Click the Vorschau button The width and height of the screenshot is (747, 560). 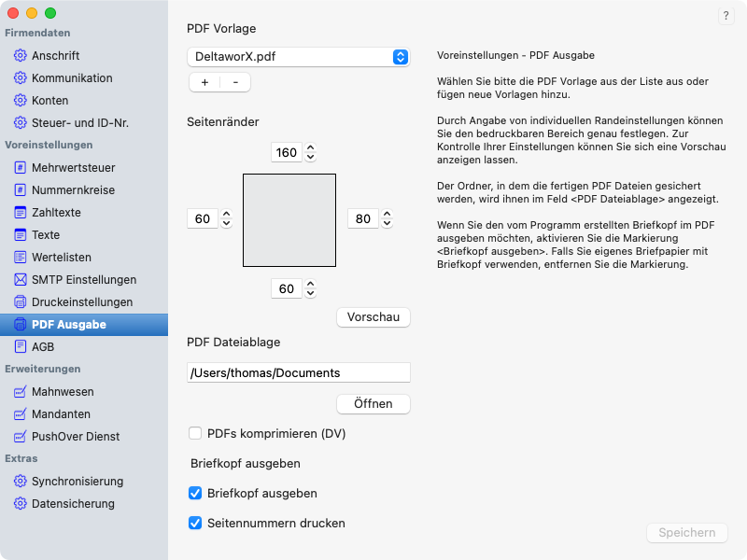pyautogui.click(x=373, y=317)
